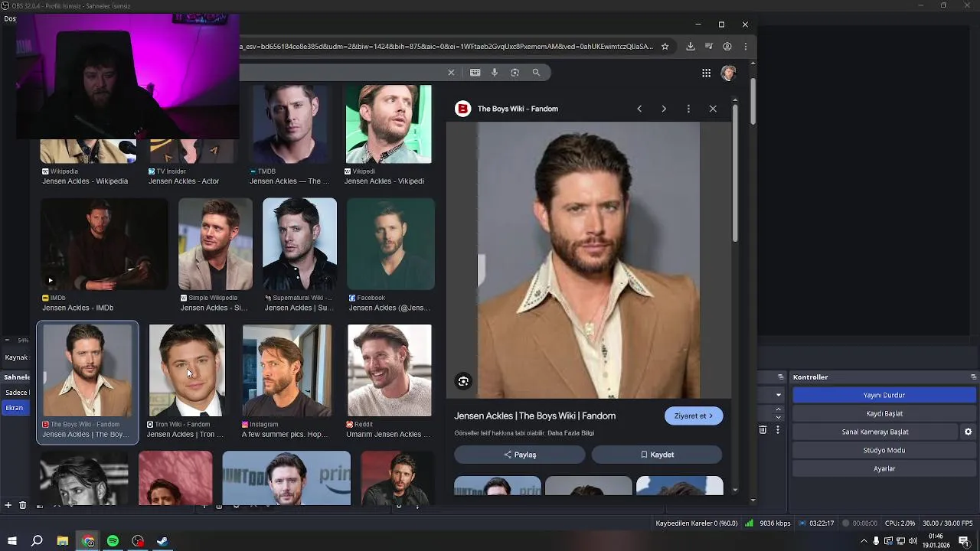980x551 pixels.
Task: Open source options three-dot menu in OBS
Action: tap(778, 430)
